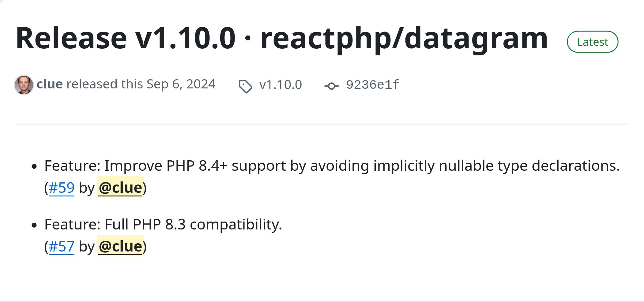Screen dimensions: 644x302
Task: Click the Release v1.10.0 heading text
Action: pos(126,38)
